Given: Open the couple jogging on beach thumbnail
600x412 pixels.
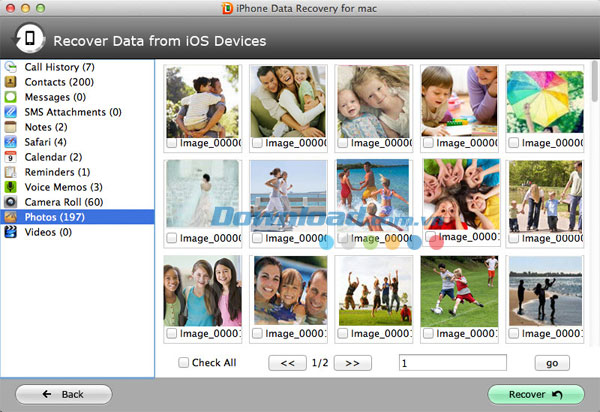Looking at the screenshot, I should pos(288,196).
